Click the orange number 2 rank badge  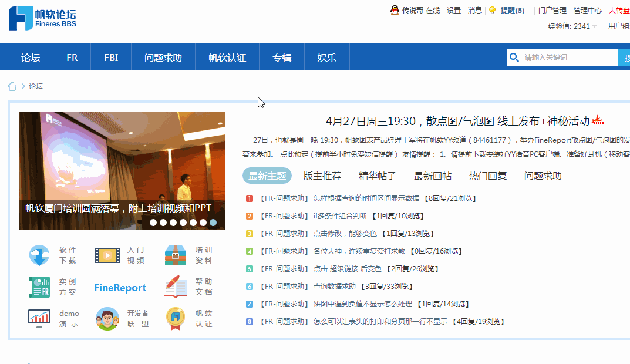click(x=250, y=216)
